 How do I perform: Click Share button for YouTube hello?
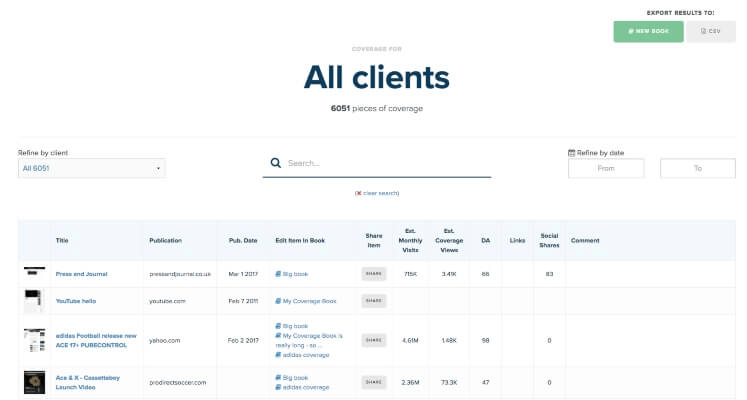point(374,300)
